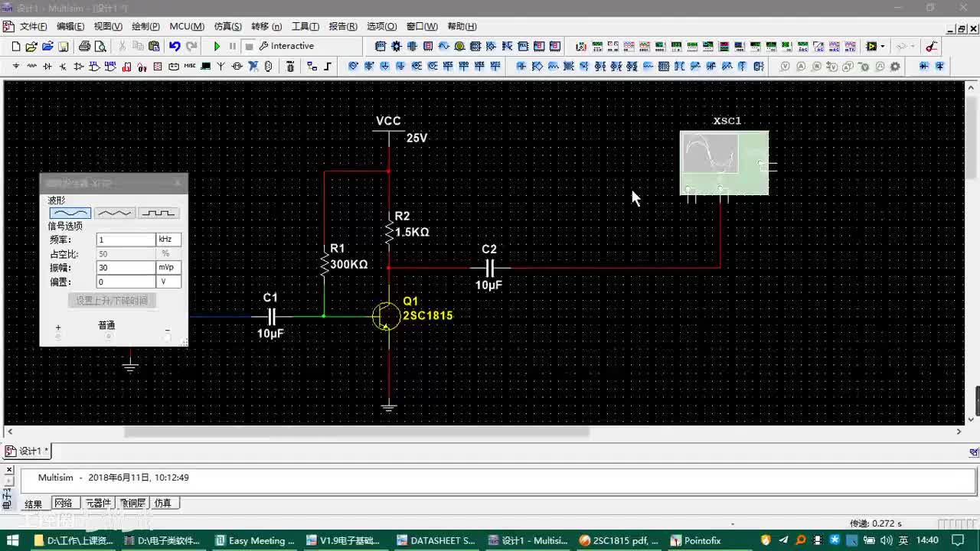Run the simulation with the green play button
Viewport: 980px width, 551px height.
[x=217, y=47]
